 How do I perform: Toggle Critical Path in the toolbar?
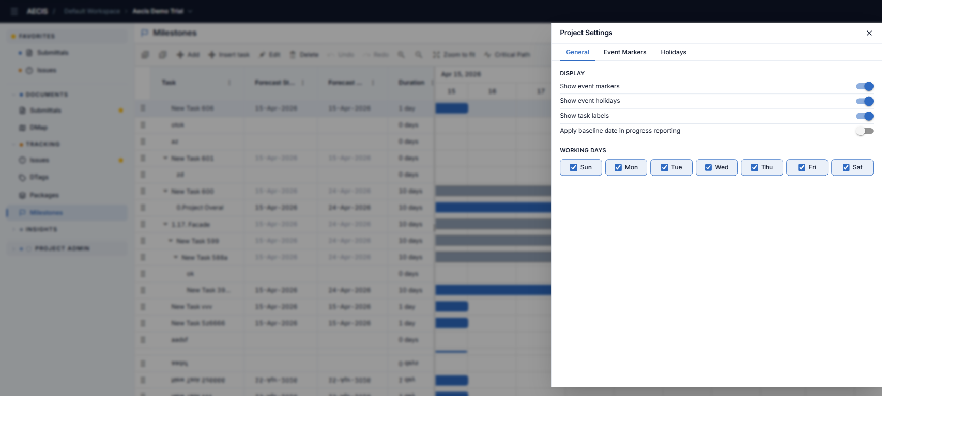coord(508,55)
